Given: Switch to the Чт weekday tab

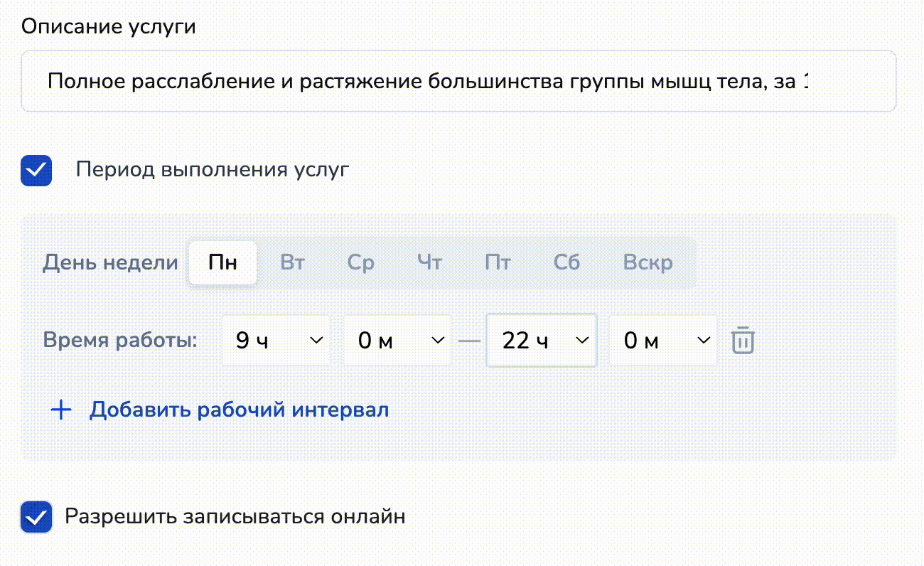Looking at the screenshot, I should [x=429, y=263].
